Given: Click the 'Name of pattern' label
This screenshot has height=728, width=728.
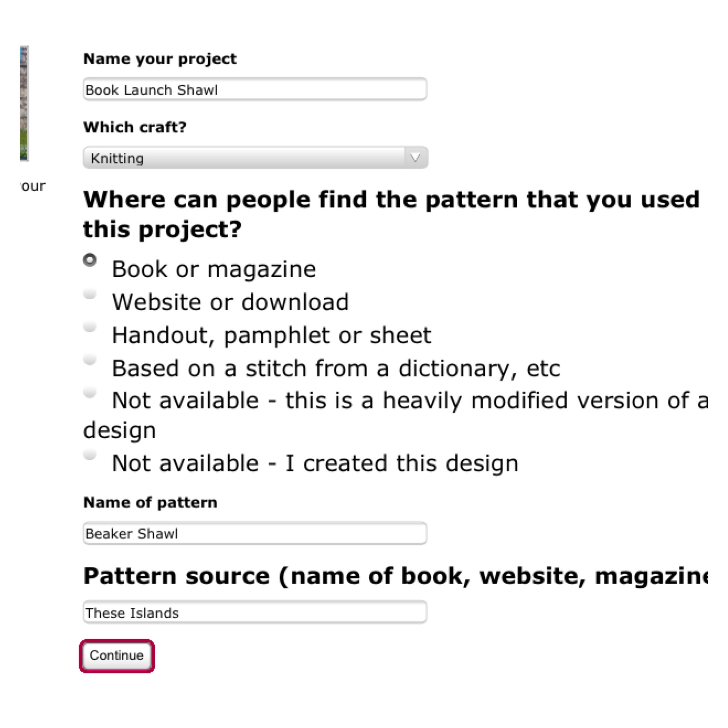Looking at the screenshot, I should click(150, 503).
